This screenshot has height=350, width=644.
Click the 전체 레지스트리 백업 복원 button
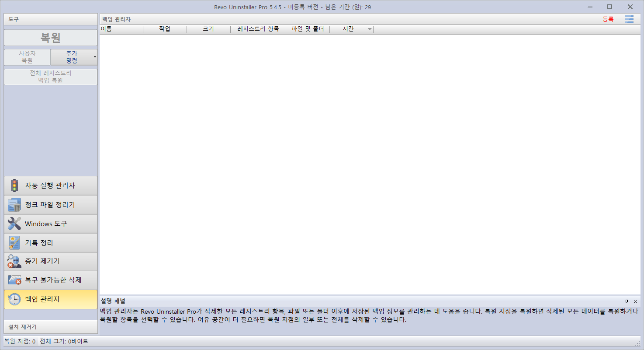coord(51,77)
